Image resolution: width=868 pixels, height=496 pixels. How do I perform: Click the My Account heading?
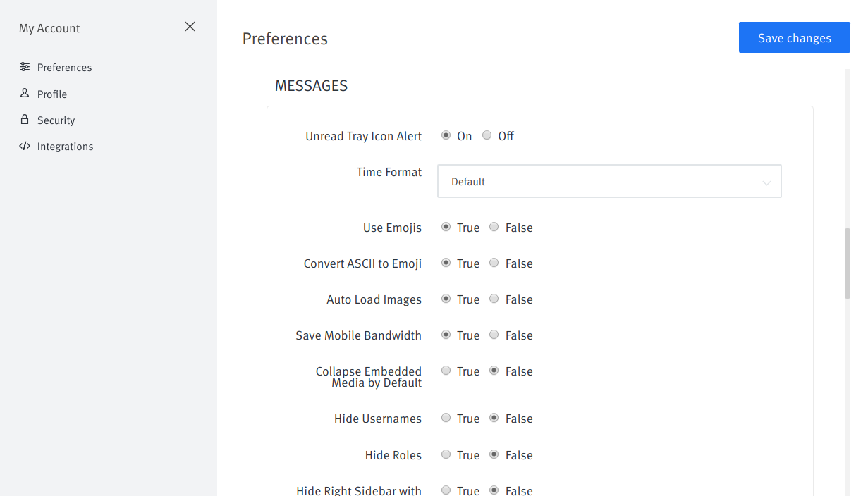point(49,28)
